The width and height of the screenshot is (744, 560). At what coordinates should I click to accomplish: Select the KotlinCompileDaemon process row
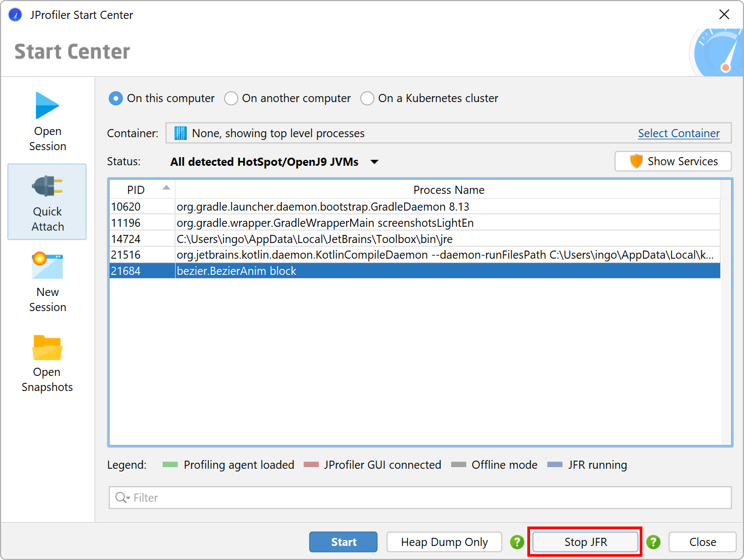415,255
